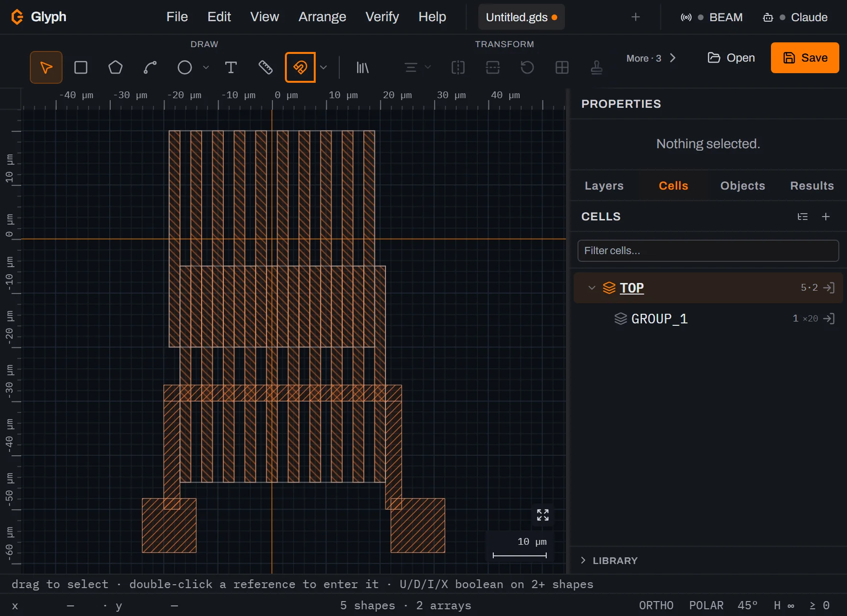
Task: Click the flip vertical transform icon
Action: [493, 67]
